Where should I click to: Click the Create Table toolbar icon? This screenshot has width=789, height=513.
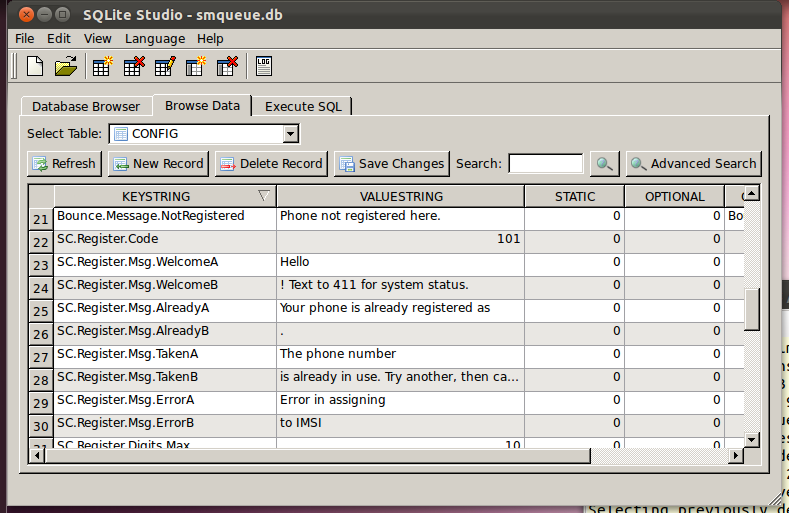[102, 67]
